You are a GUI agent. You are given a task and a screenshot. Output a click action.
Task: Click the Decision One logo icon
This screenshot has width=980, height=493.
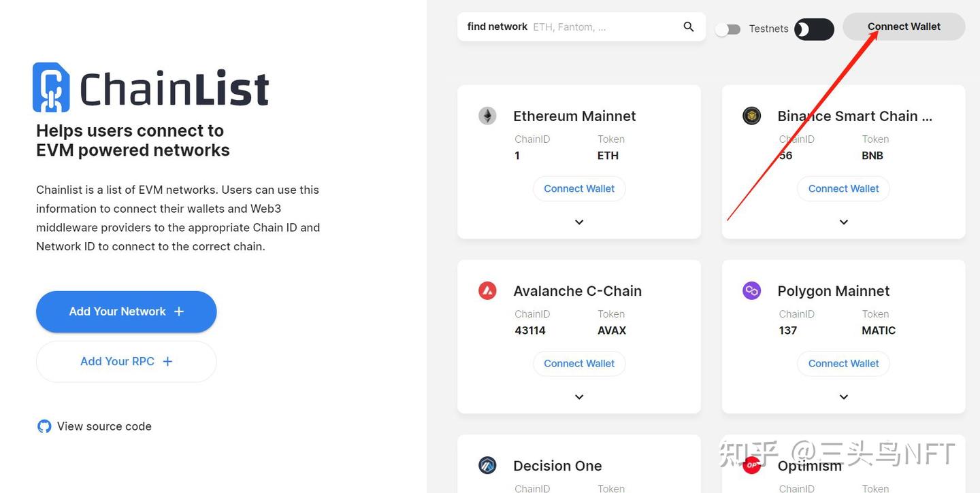[487, 466]
